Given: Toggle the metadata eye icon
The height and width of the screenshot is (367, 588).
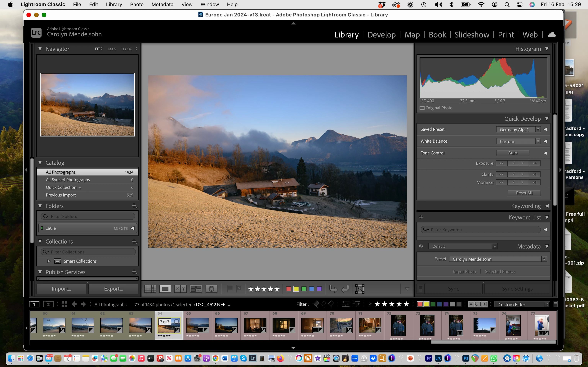Looking at the screenshot, I should click(x=421, y=246).
